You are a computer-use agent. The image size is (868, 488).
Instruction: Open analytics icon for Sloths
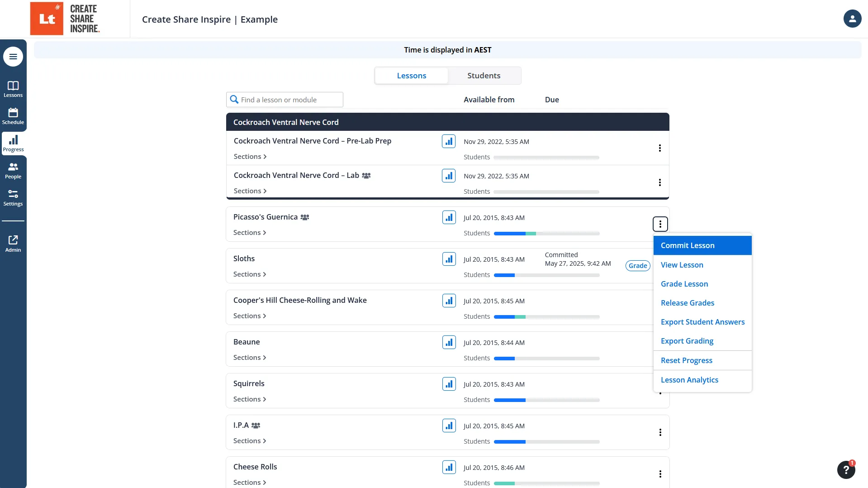click(449, 259)
